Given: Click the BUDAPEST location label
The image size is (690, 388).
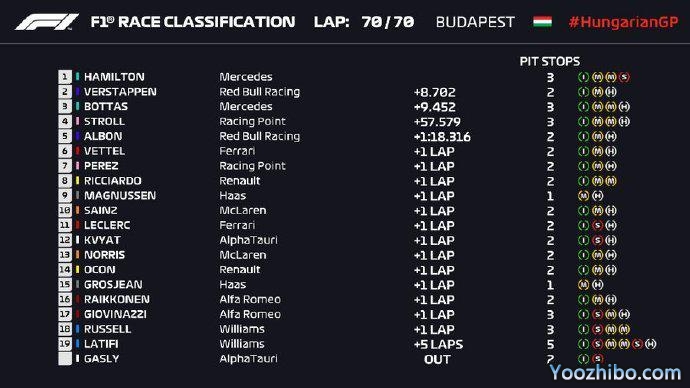Looking at the screenshot, I should [475, 22].
